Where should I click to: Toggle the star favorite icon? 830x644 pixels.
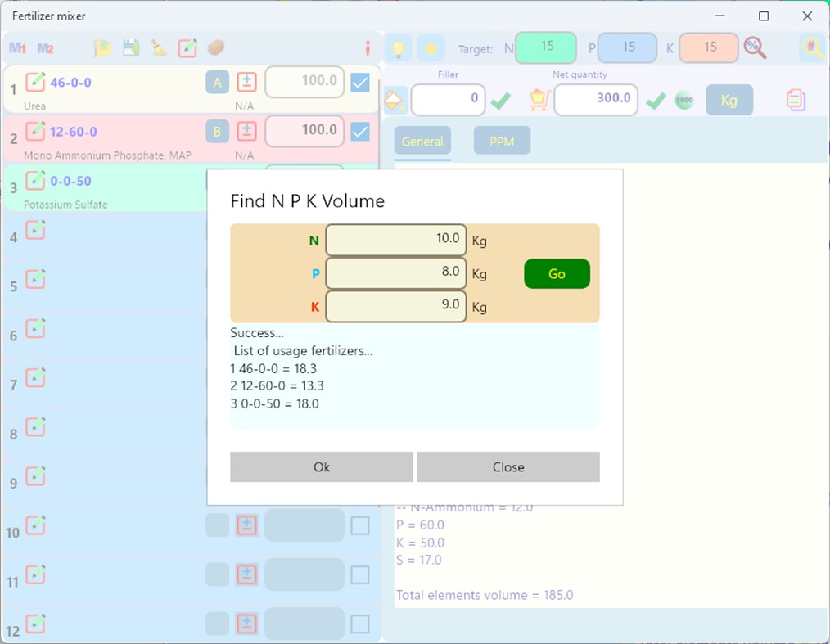431,47
